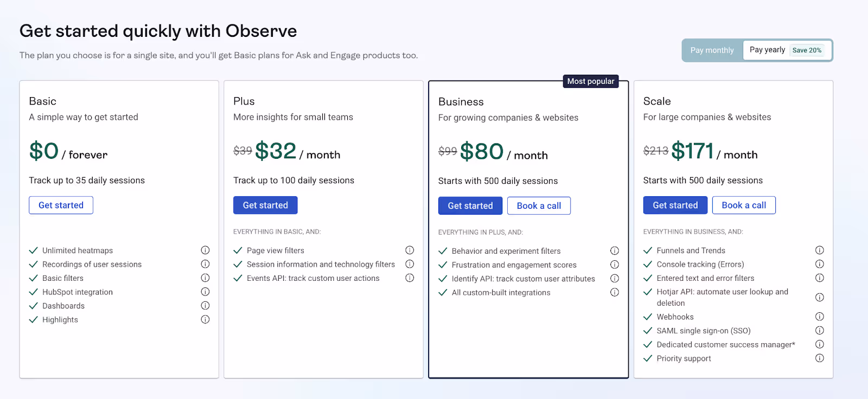Click info icon beside Webhooks

tap(820, 317)
